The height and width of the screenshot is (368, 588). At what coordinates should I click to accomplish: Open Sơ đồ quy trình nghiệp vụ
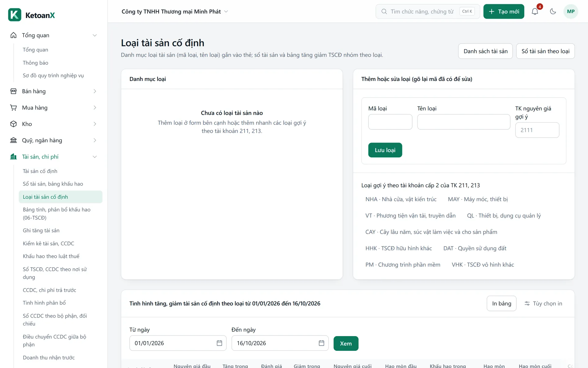pos(61,75)
